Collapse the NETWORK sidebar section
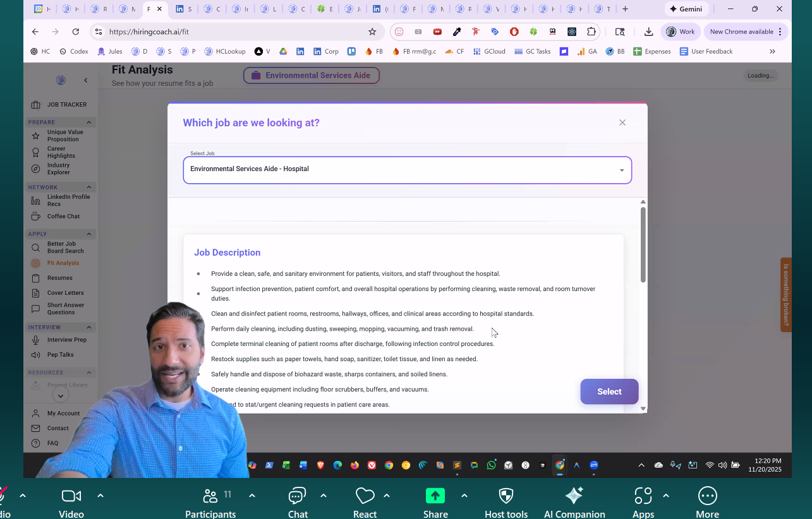This screenshot has height=519, width=812. pos(89,188)
